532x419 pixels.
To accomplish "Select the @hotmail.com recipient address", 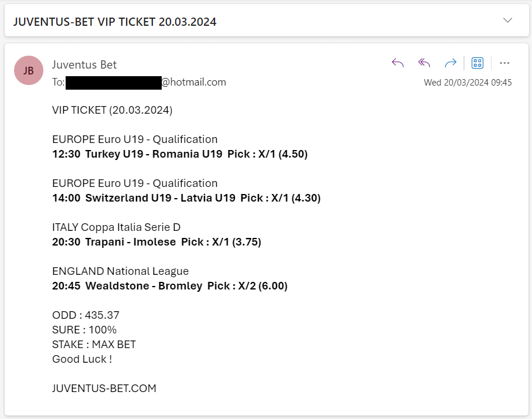I will [139, 82].
